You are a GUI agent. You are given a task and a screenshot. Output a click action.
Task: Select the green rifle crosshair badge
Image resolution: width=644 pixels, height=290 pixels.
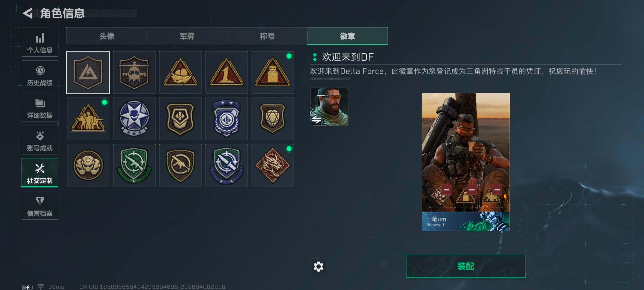pos(134,165)
